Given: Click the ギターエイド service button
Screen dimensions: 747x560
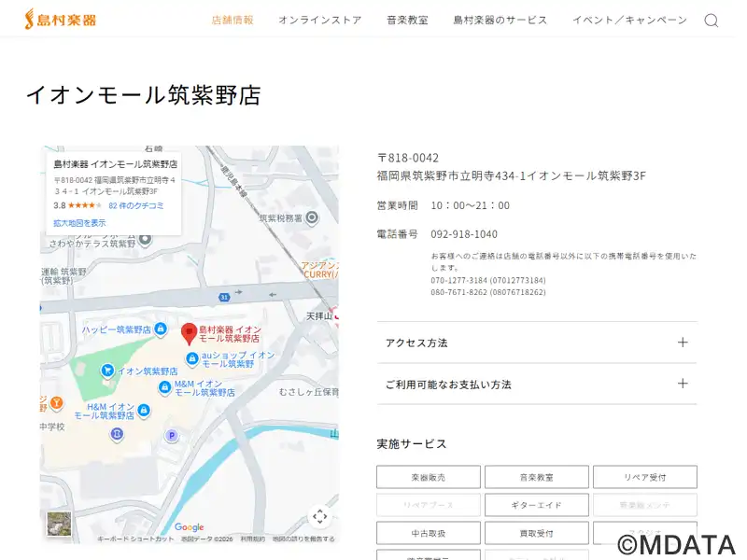Looking at the screenshot, I should tap(536, 505).
